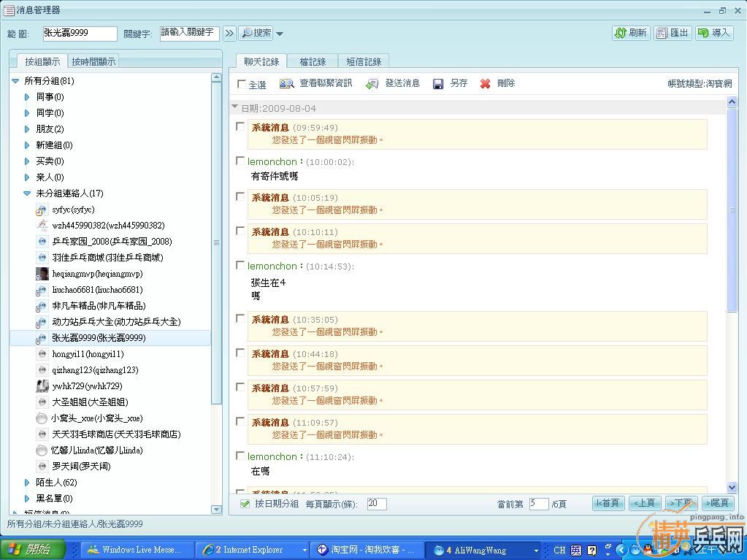Select contact avatar icon for 大圣姐姐
This screenshot has height=560, width=747.
(x=42, y=402)
